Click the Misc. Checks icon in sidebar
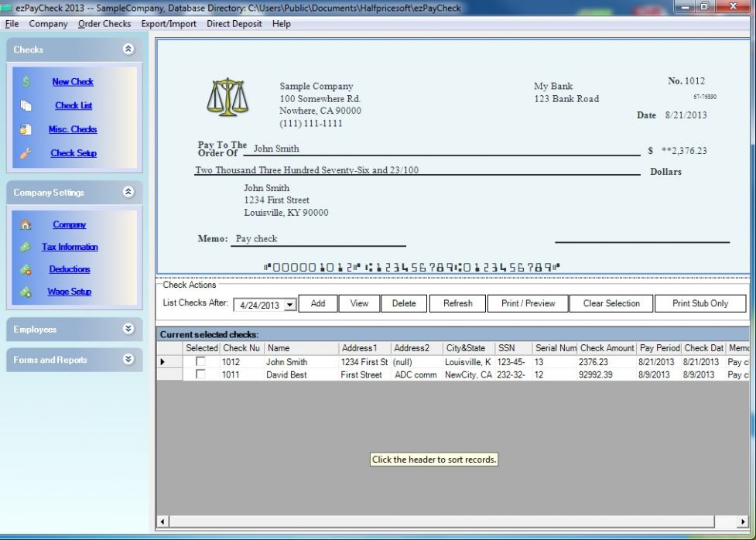The width and height of the screenshot is (756, 540). [26, 129]
